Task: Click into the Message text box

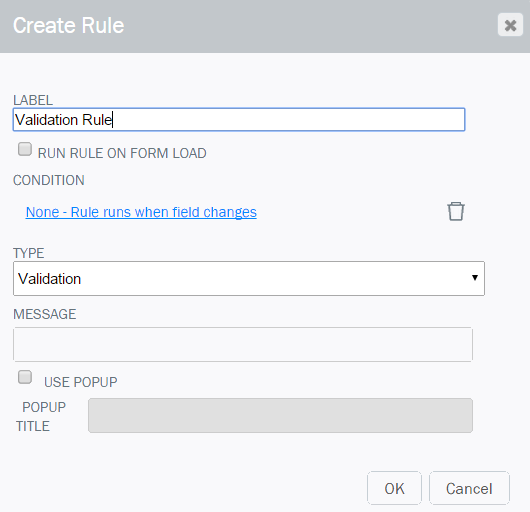Action: pos(243,344)
